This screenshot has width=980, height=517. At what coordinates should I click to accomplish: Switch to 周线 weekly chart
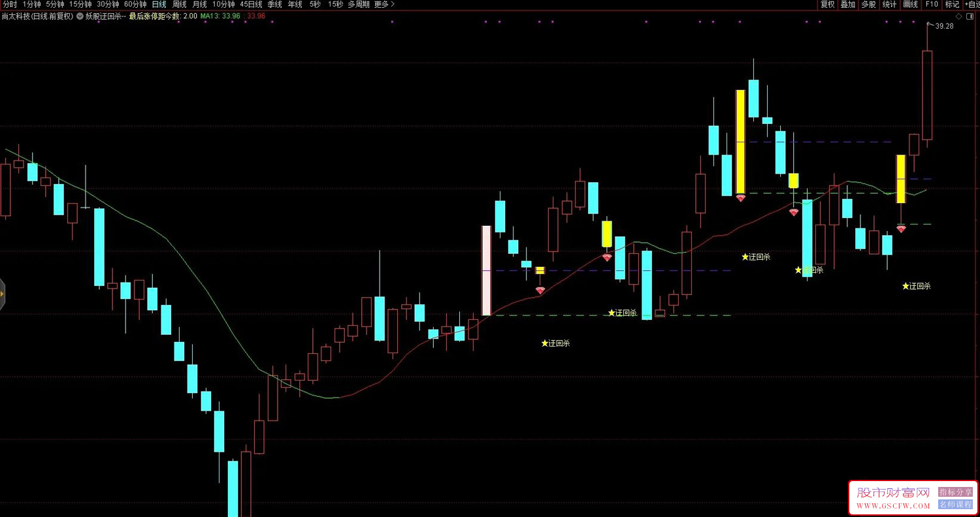(x=179, y=4)
